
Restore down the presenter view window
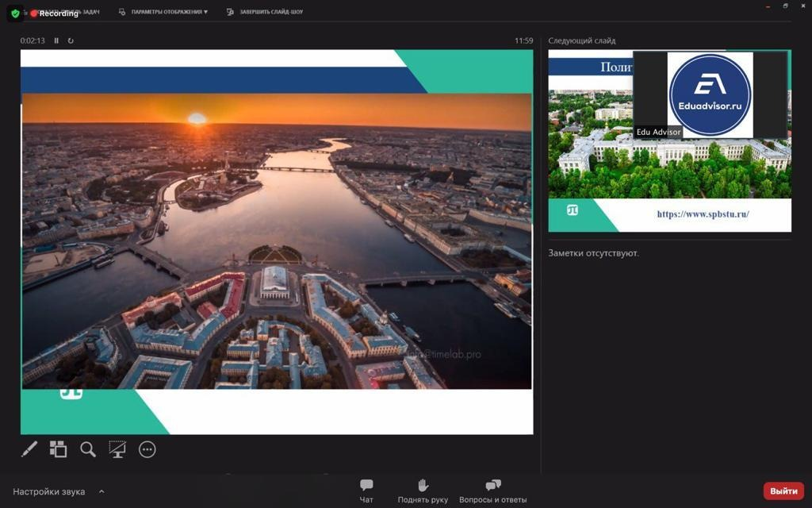[785, 6]
